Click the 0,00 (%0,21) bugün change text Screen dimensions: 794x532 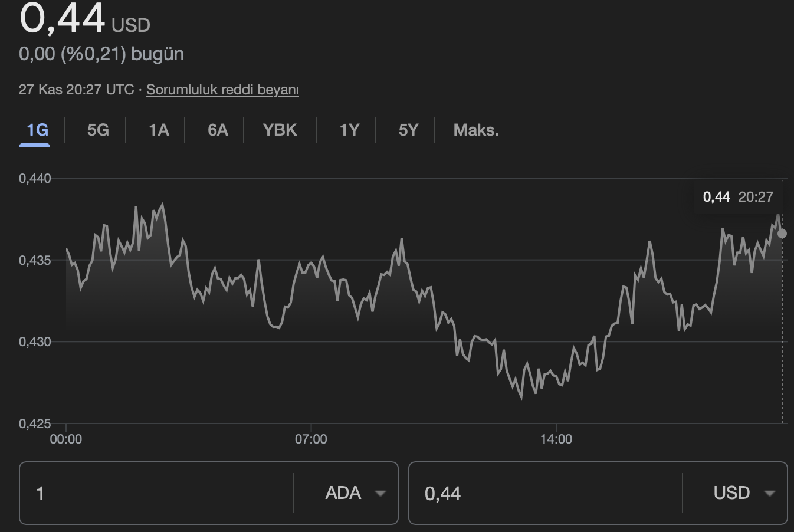(x=101, y=54)
